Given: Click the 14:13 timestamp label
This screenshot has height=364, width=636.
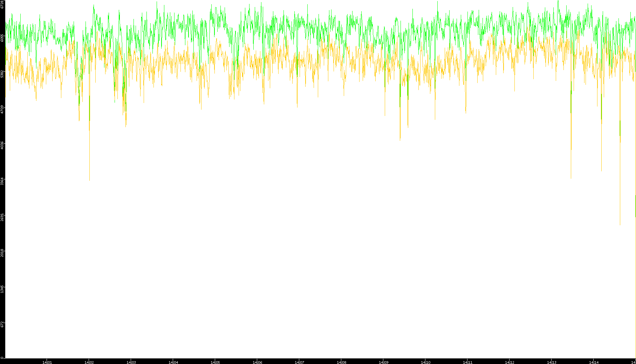Looking at the screenshot, I should 552,362.
